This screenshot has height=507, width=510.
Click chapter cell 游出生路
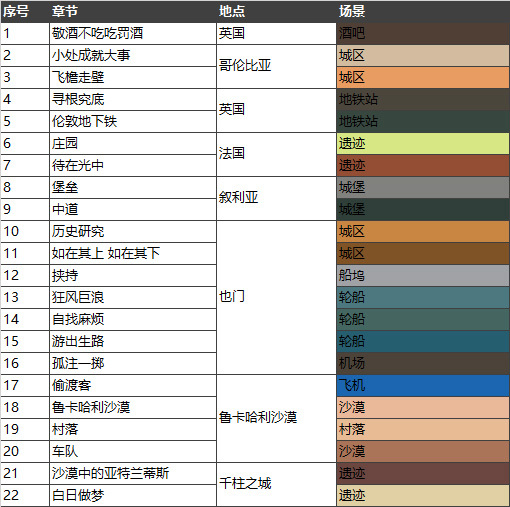pyautogui.click(x=133, y=341)
